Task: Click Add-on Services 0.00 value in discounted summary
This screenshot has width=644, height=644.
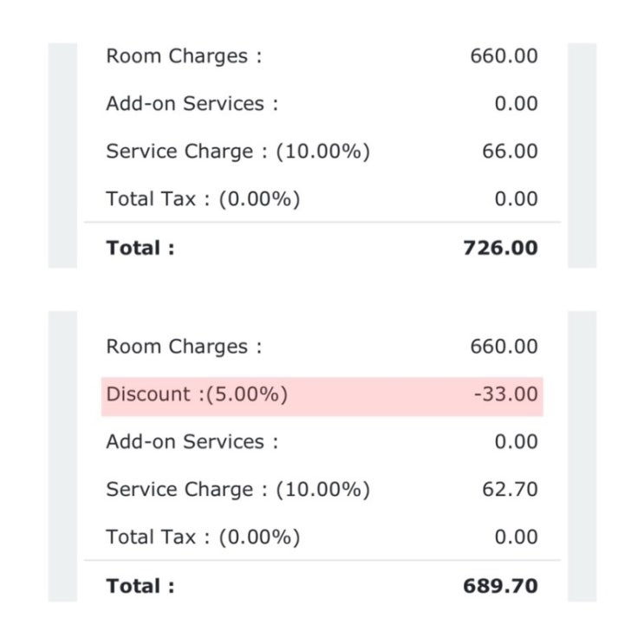Action: click(516, 442)
